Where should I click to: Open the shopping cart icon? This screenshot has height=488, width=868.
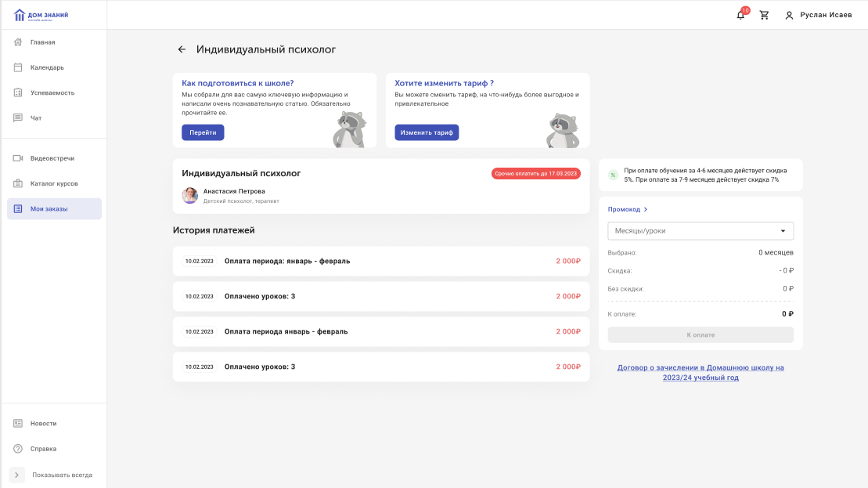764,15
